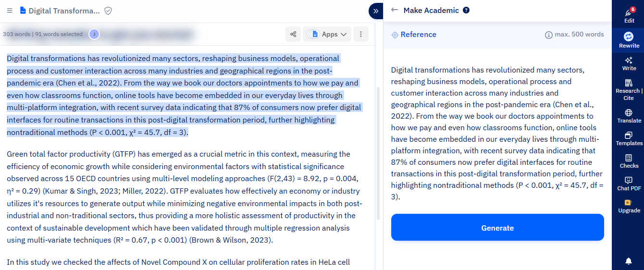Click the share document icon
Viewport: 644px width, 270px height.
click(293, 34)
